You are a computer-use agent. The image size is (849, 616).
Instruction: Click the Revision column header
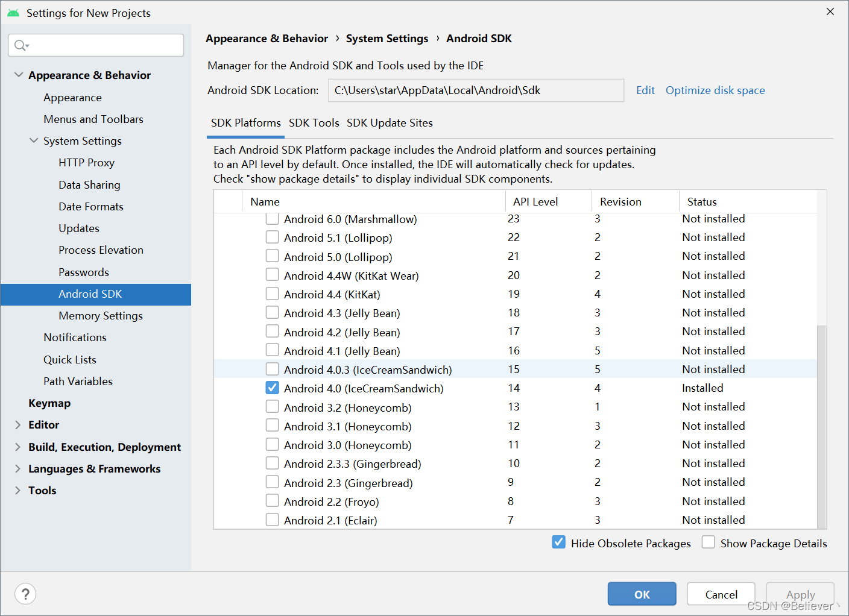click(x=636, y=202)
